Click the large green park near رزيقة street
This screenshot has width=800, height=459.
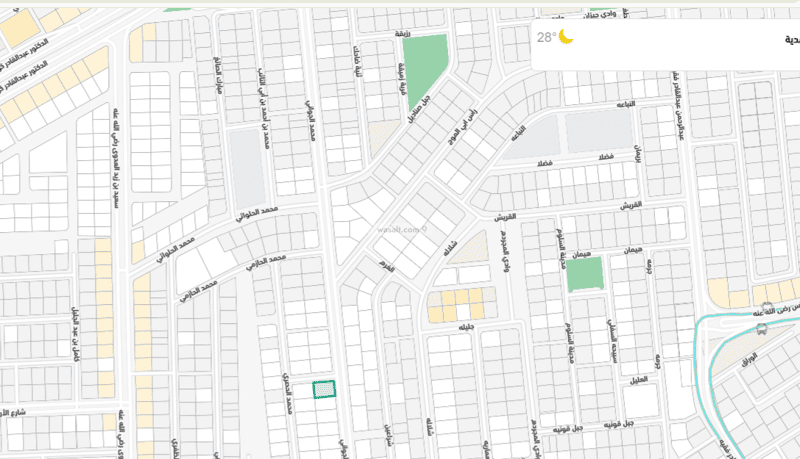425,72
